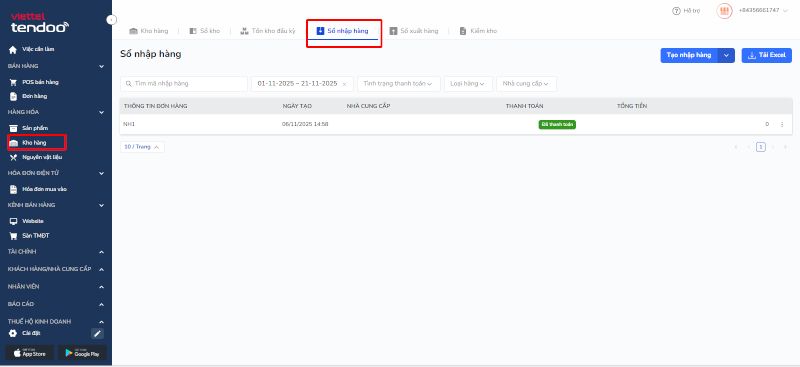Screen dimensions: 800x367
Task: Go to pagination page 1
Action: (x=761, y=147)
